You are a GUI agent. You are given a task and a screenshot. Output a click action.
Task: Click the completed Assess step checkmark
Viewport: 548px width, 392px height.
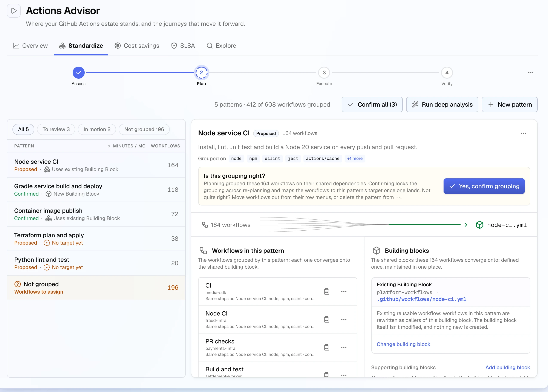pos(78,73)
